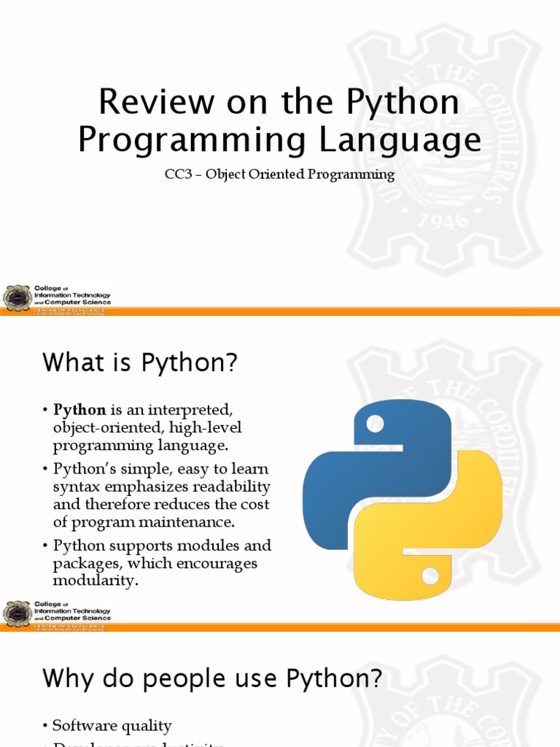
Task: Select subtitle 'CC3 – Object Oriented Programming'
Action: point(279,174)
